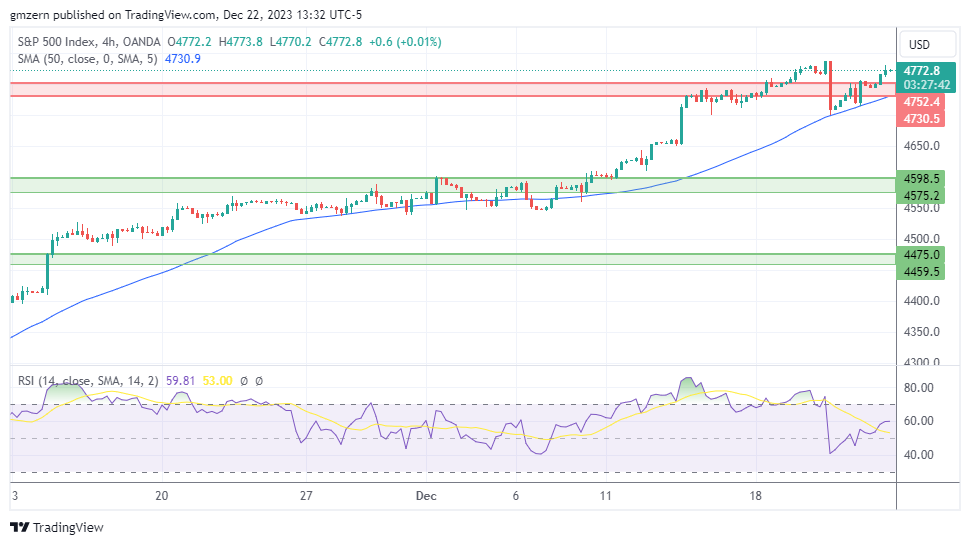The width and height of the screenshot is (970, 545).
Task: Click the 4400.0 price axis label
Action: (921, 301)
